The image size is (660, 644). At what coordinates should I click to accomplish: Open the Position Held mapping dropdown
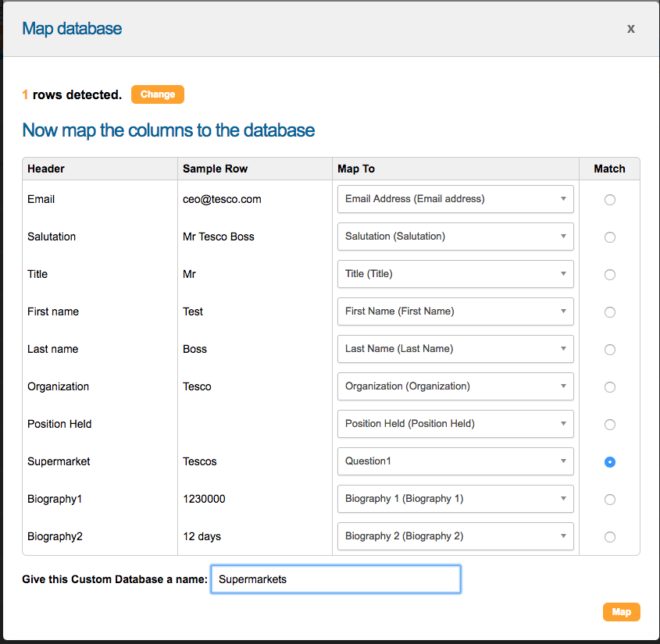coord(455,424)
